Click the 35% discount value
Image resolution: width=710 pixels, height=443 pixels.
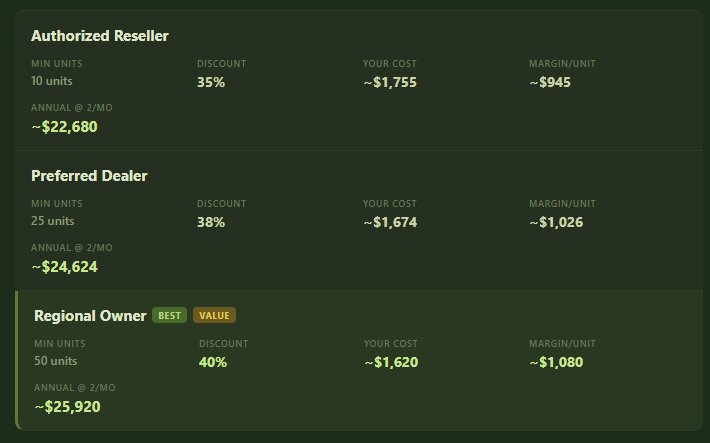coord(211,82)
